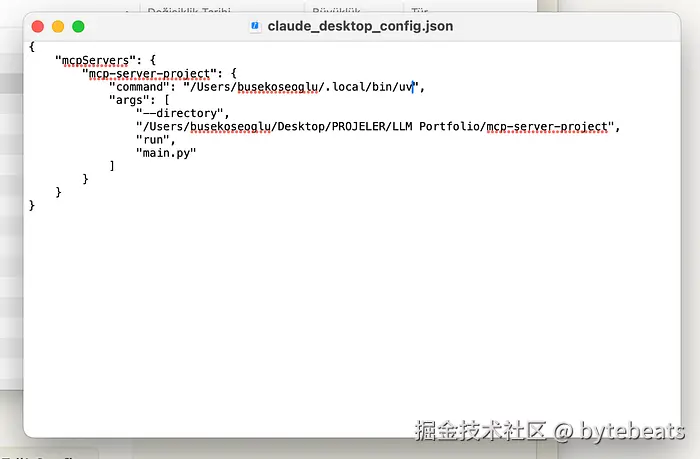The height and width of the screenshot is (459, 700).
Task: Click the misspelled "mcp-server-project" key on line three
Action: coord(149,73)
